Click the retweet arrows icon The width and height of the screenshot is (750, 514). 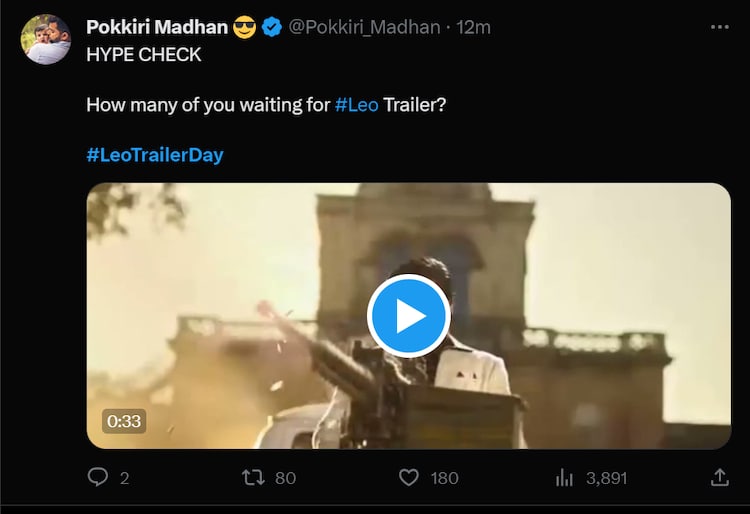coord(253,478)
